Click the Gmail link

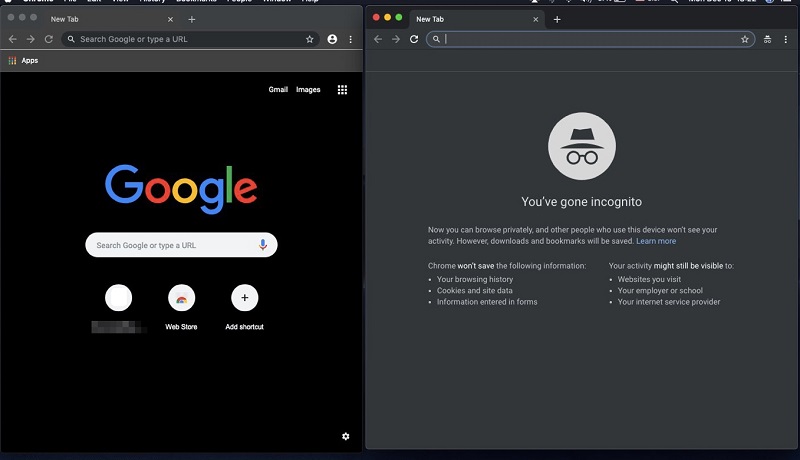278,90
